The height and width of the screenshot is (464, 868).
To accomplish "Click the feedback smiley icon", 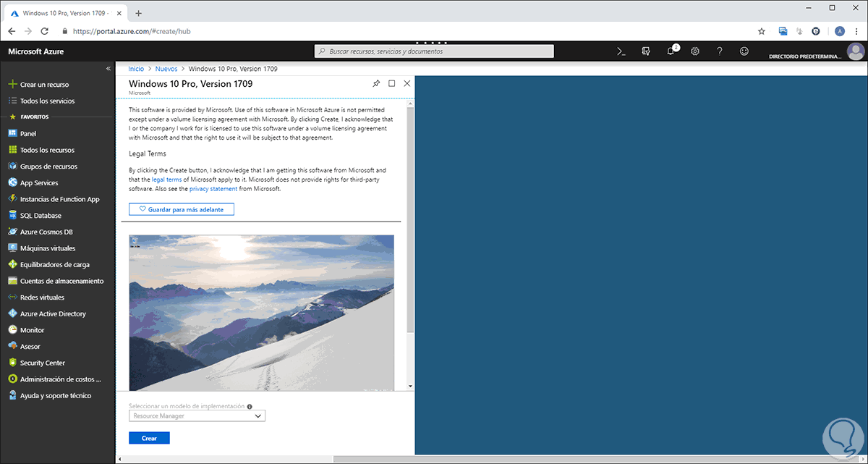I will tap(744, 51).
